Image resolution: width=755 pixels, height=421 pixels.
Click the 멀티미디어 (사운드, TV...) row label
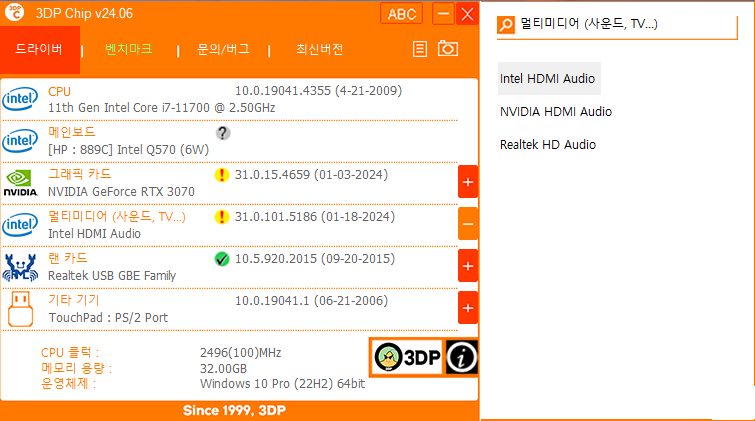[117, 217]
